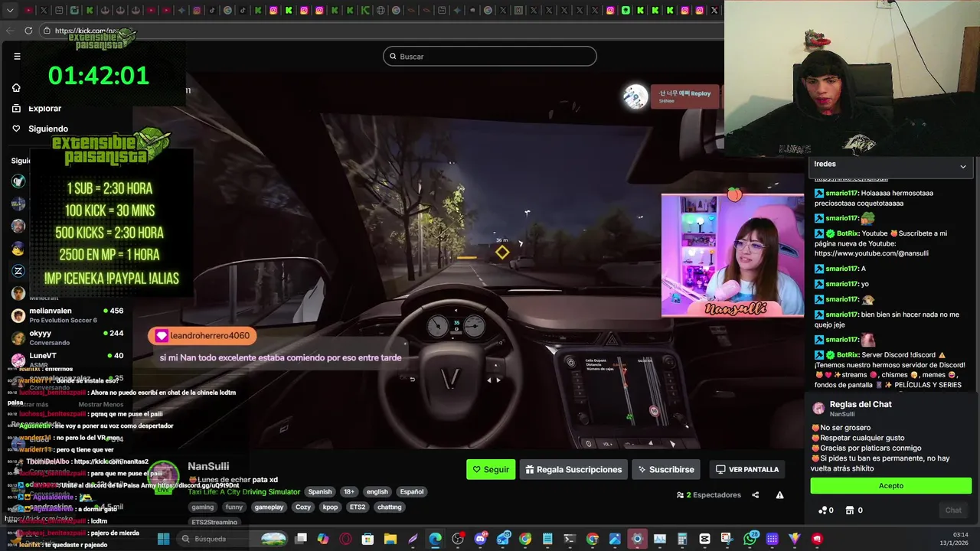
Task: Select the chatting tag
Action: [x=389, y=507]
